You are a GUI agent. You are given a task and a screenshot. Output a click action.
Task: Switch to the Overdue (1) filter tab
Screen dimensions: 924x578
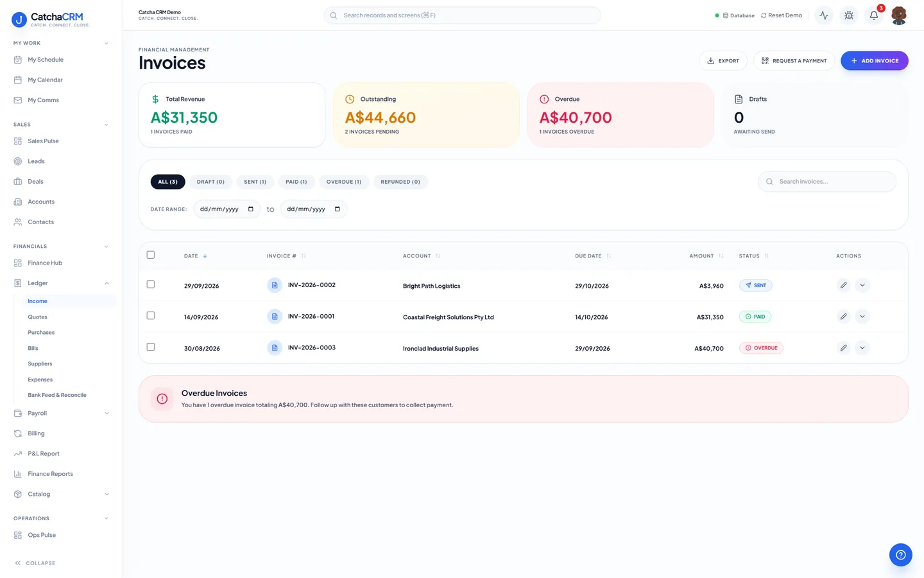(344, 182)
